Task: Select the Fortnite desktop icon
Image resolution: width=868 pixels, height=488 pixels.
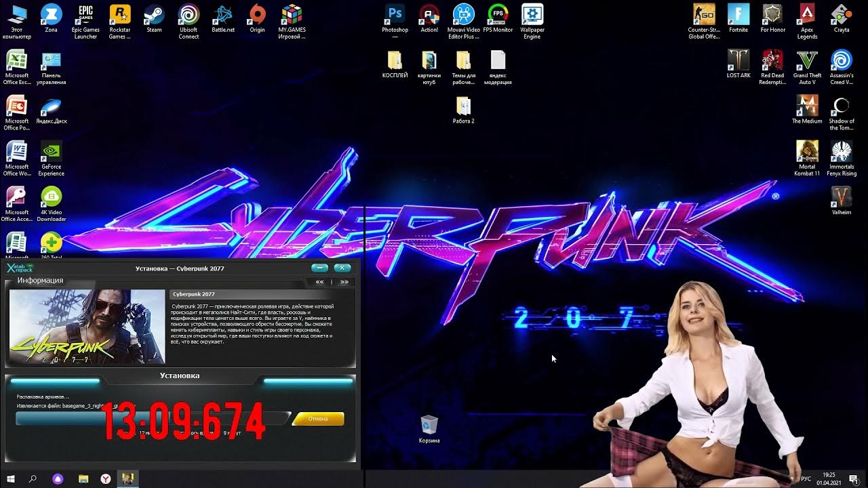Action: coord(738,19)
